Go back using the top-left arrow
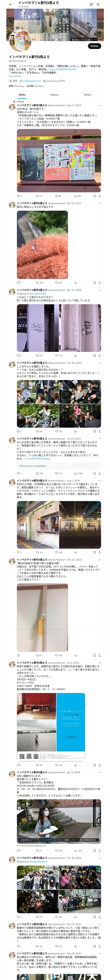Image resolution: width=110 pixels, height=980 pixels. [11, 4]
